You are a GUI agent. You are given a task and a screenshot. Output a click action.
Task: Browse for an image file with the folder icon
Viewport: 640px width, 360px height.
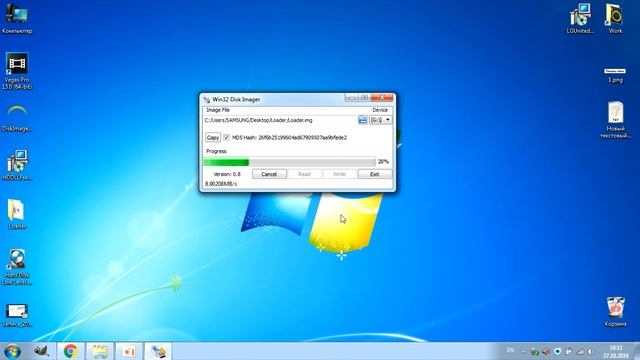(362, 120)
